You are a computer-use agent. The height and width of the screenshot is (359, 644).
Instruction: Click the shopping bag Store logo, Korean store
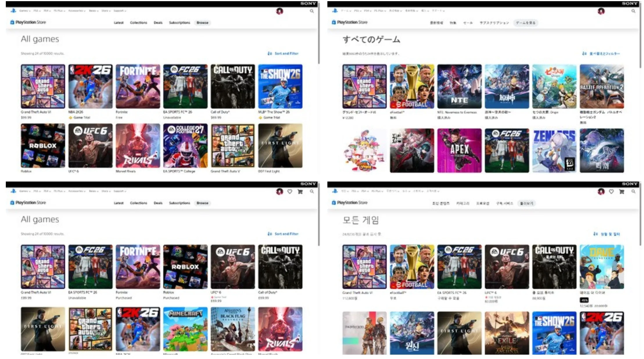click(334, 203)
